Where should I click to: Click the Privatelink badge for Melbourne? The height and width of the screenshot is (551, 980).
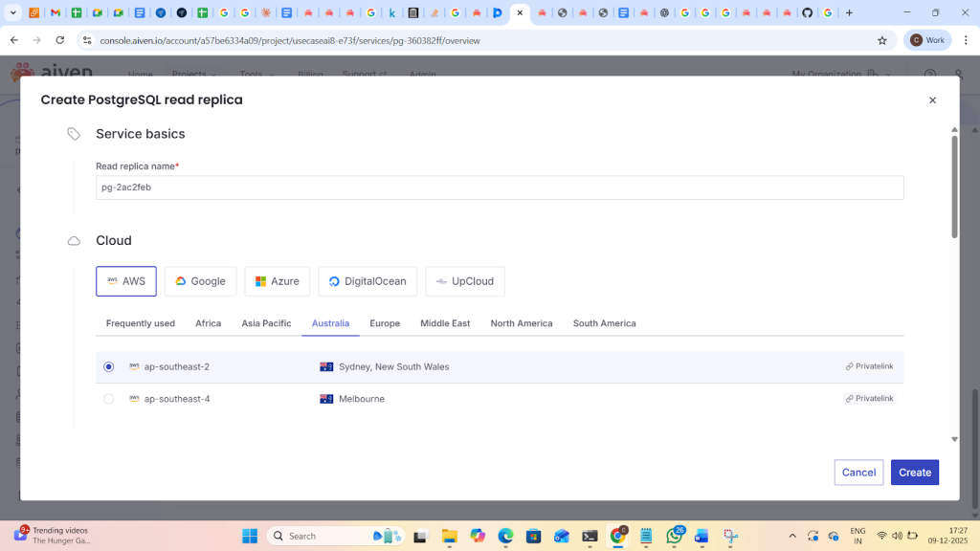point(869,399)
